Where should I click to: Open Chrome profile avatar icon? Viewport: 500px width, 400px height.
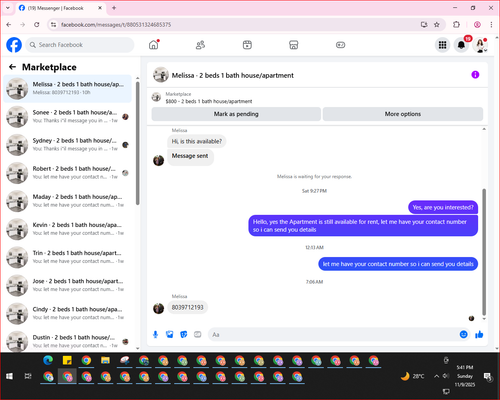pyautogui.click(x=477, y=24)
